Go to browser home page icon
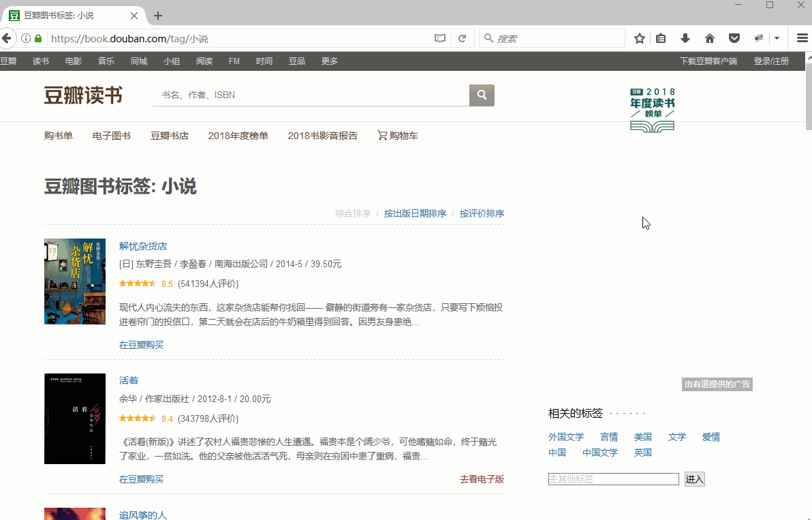 coord(710,39)
